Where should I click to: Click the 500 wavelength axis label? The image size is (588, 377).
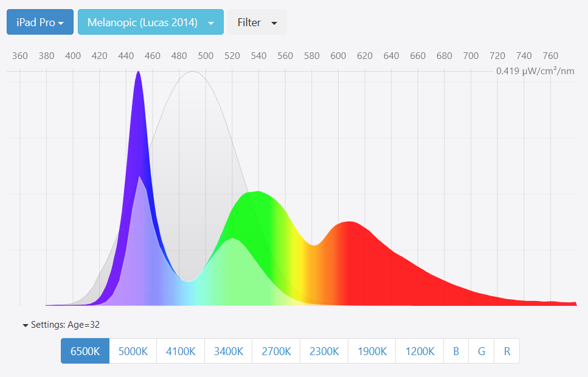(x=206, y=56)
